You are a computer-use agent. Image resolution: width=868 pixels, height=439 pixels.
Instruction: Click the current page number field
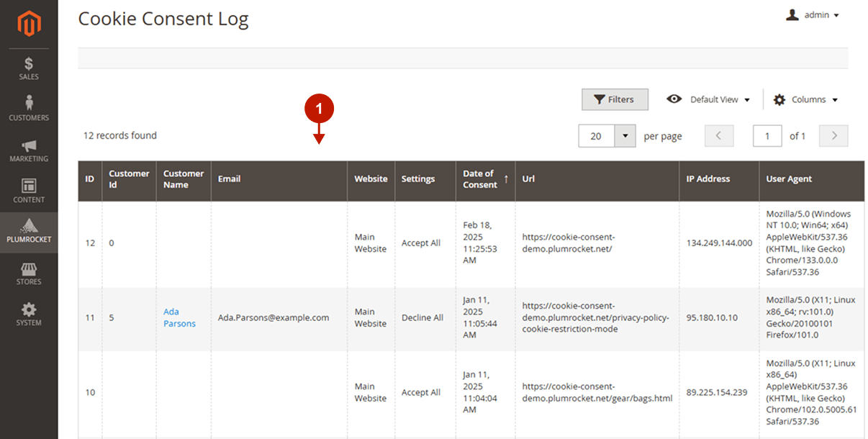(767, 136)
